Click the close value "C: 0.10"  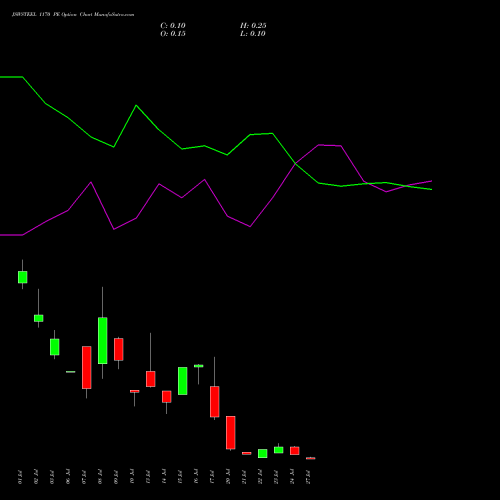click(x=173, y=26)
